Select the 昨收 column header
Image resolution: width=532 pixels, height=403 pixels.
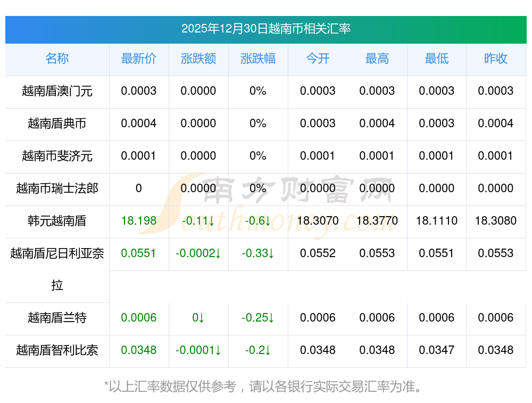click(496, 59)
